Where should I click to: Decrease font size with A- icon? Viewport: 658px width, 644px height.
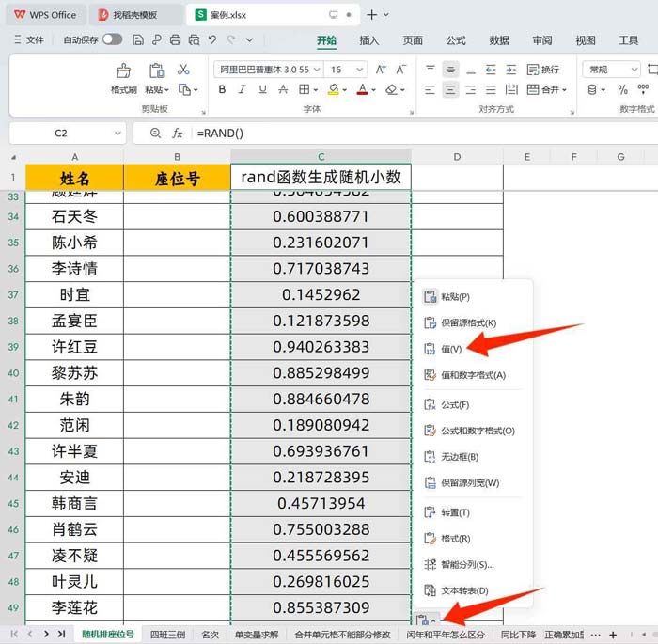(400, 70)
